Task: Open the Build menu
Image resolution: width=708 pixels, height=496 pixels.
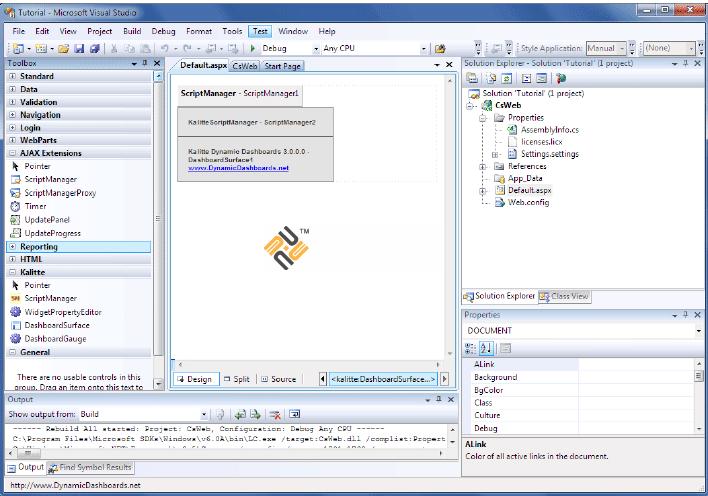Action: 132,31
